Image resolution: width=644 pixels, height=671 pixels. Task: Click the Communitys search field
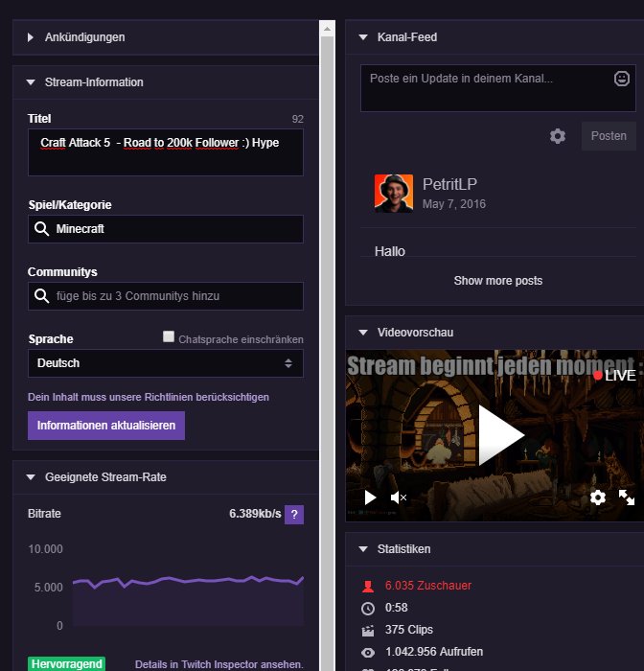(x=166, y=296)
